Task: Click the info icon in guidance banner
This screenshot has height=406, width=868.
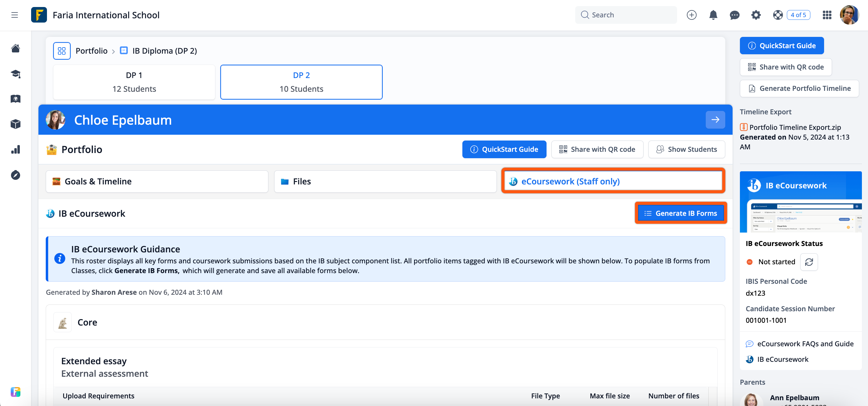Action: 60,258
